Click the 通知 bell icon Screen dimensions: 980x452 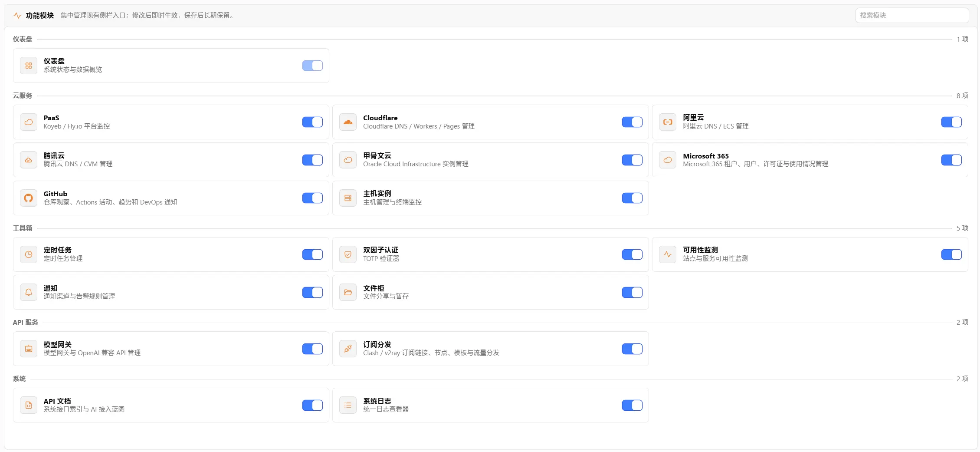pyautogui.click(x=29, y=292)
